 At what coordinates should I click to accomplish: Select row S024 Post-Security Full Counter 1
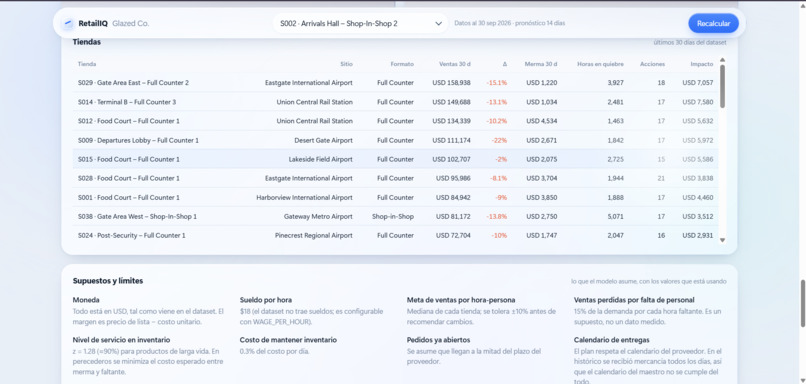click(395, 235)
